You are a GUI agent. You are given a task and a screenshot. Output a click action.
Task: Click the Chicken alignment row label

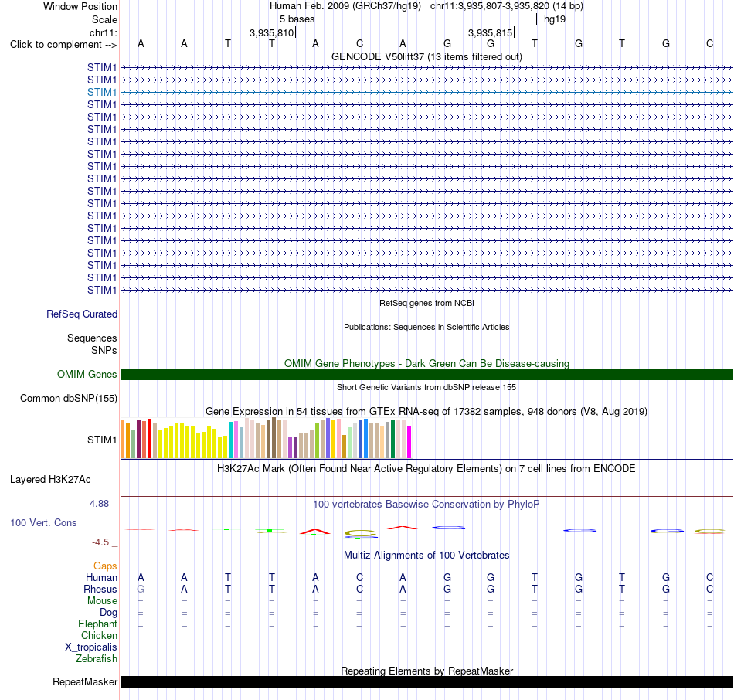coord(99,635)
